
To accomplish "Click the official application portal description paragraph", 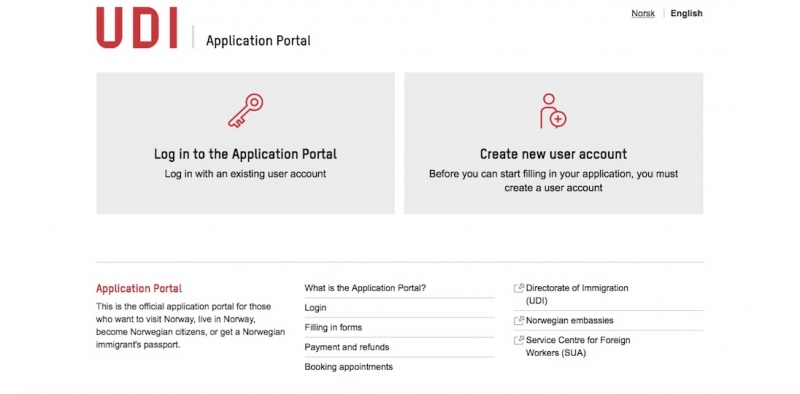I will pyautogui.click(x=190, y=326).
